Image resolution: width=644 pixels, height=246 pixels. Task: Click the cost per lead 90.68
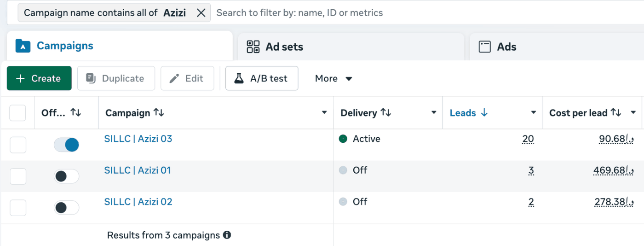click(x=616, y=139)
